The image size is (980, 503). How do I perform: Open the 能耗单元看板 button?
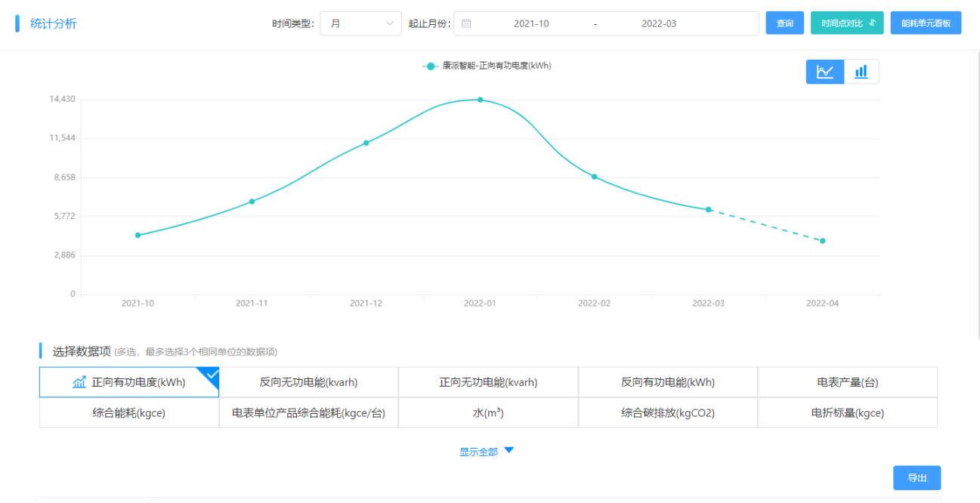click(x=926, y=23)
